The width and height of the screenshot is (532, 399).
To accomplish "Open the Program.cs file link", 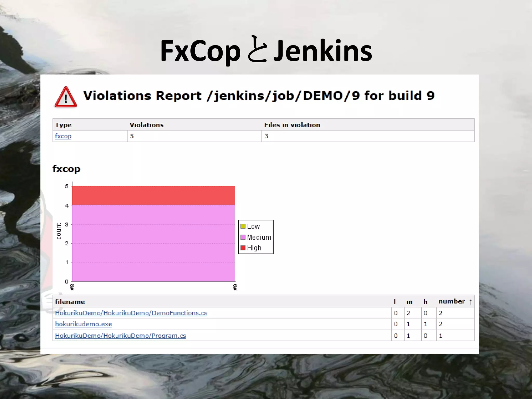I will 121,336.
